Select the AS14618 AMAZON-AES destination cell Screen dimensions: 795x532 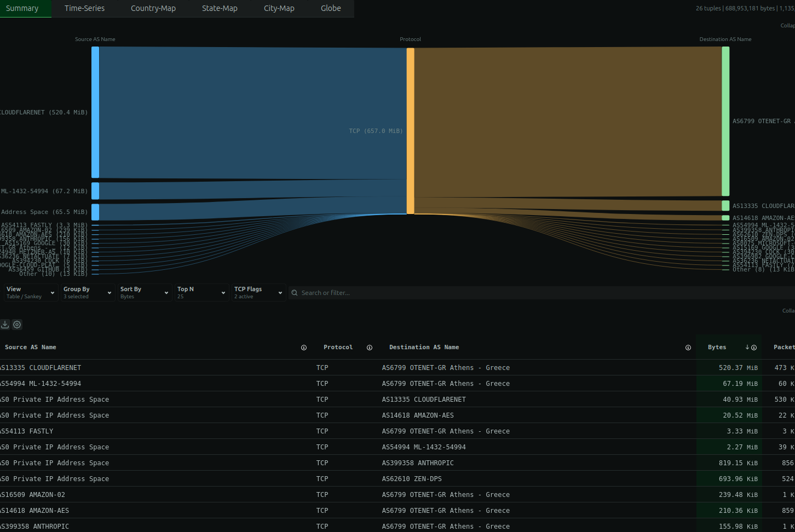pyautogui.click(x=418, y=415)
